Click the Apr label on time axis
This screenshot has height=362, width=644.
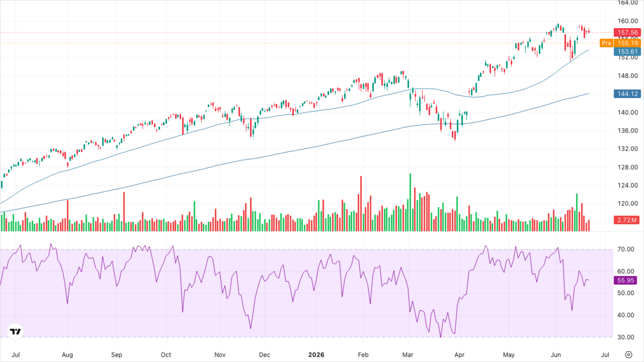(x=459, y=355)
